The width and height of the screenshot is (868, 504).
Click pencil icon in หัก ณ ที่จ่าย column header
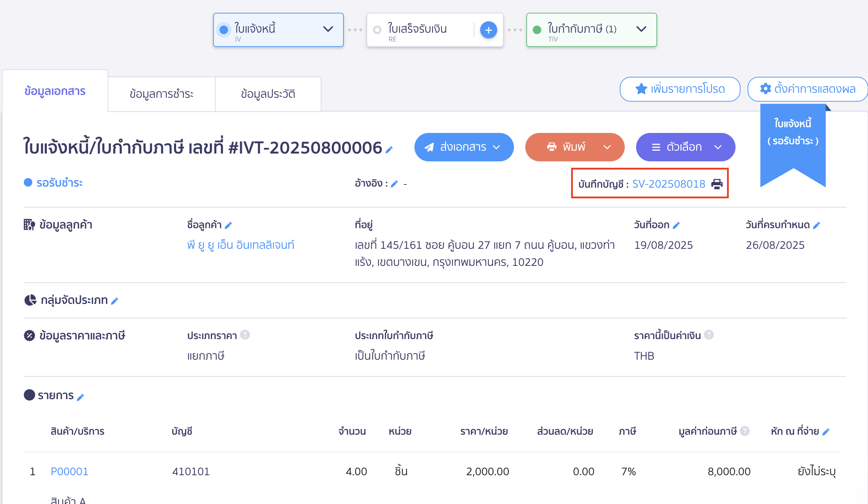coord(826,431)
